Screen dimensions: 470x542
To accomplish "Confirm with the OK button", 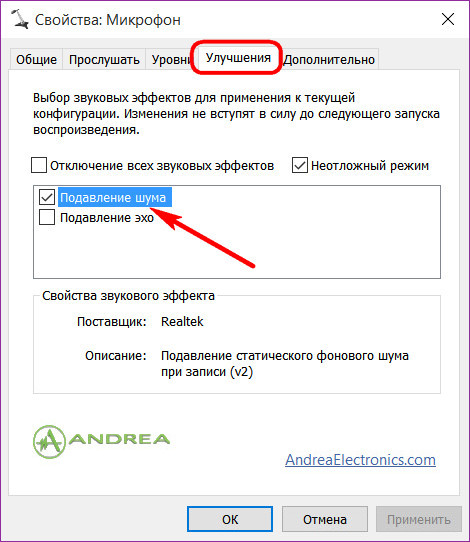I will click(230, 519).
